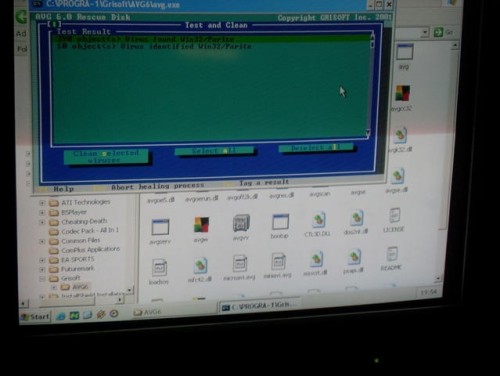500x376 pixels.
Task: Expand the ATI Technologies tree node
Action: [42, 203]
